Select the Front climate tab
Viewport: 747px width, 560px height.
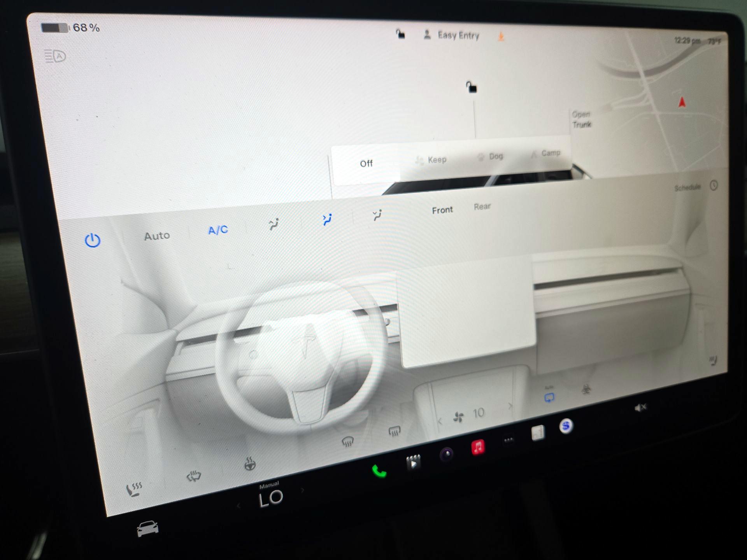click(442, 210)
